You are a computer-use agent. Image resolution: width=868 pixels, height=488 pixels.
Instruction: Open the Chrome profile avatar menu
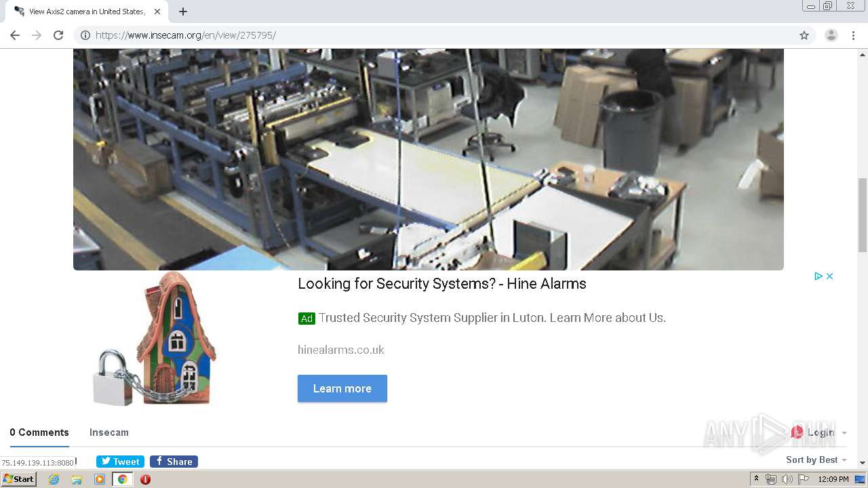[831, 35]
